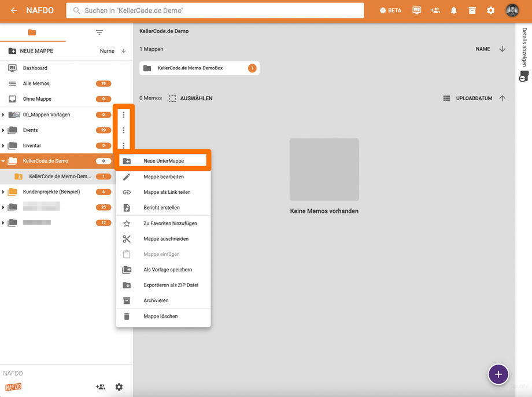Screen dimensions: 532x397
Task: Expand the Events folder
Action: click(3, 130)
